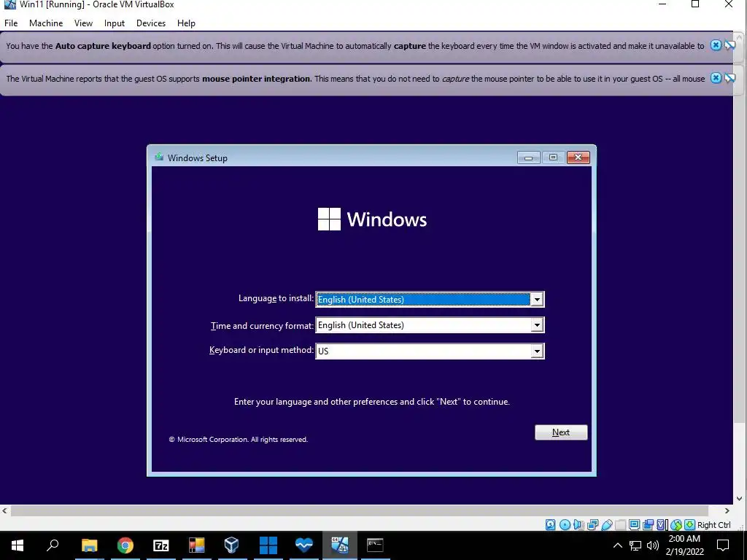Click the network adapter indicator in status bar
The image size is (747, 560).
coord(592,525)
